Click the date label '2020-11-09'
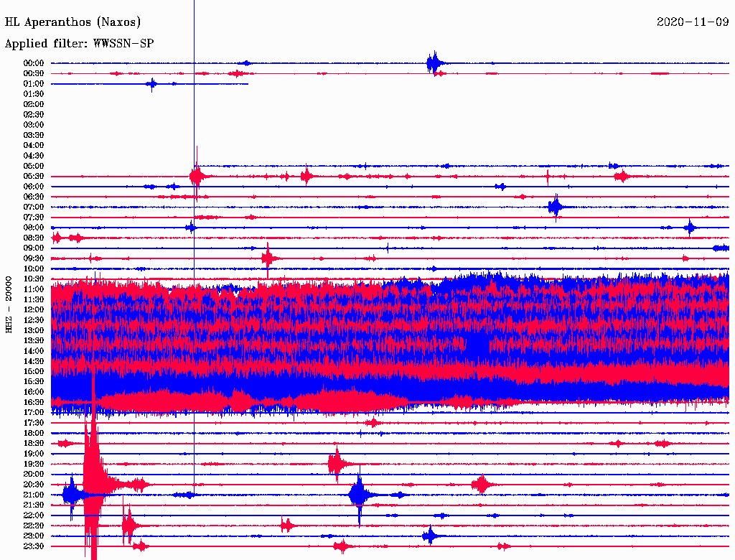 tap(693, 22)
